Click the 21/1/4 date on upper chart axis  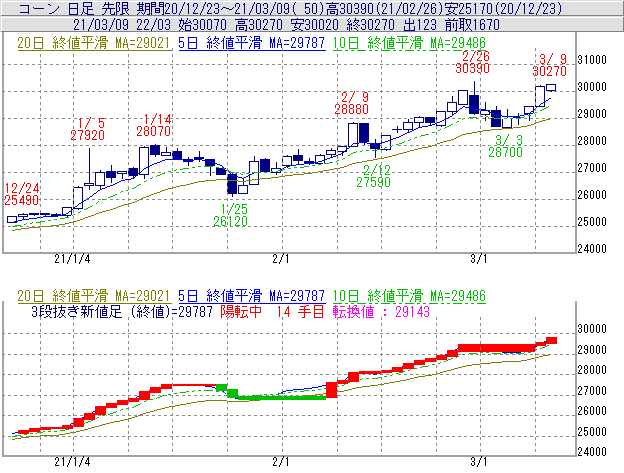[72, 259]
